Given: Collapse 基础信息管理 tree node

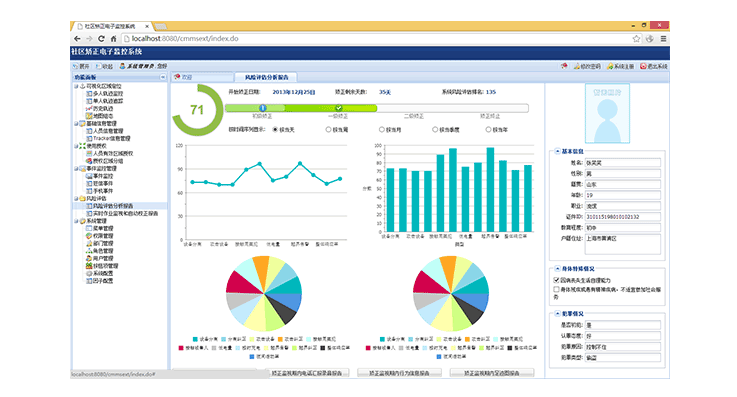Looking at the screenshot, I should click(76, 124).
